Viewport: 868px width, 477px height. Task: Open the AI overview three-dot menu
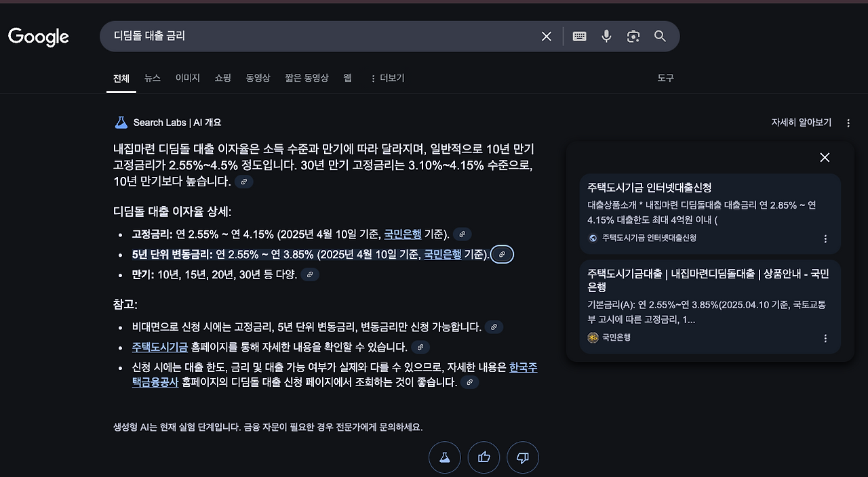coord(848,123)
